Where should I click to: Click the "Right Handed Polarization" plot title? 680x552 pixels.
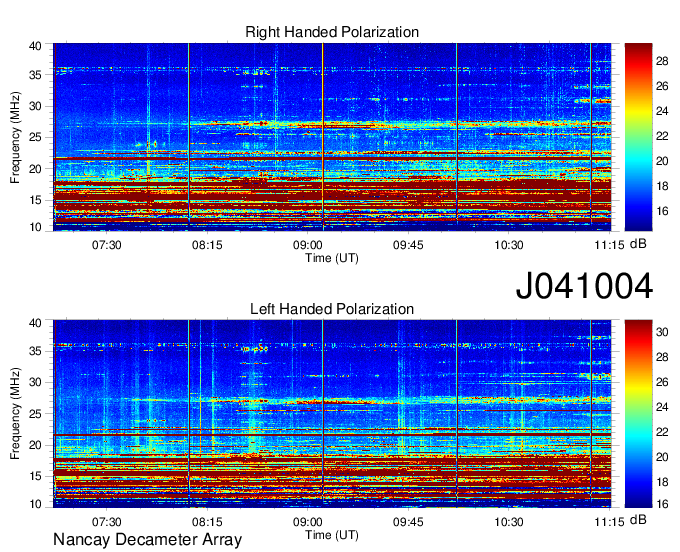click(x=332, y=32)
